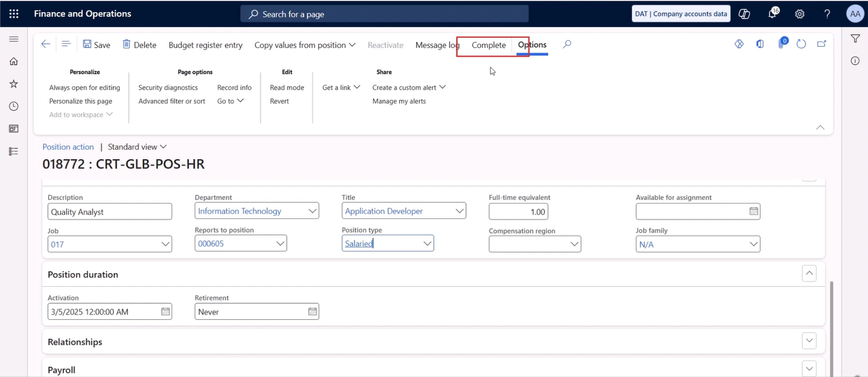Open the Standard view selector

137,147
